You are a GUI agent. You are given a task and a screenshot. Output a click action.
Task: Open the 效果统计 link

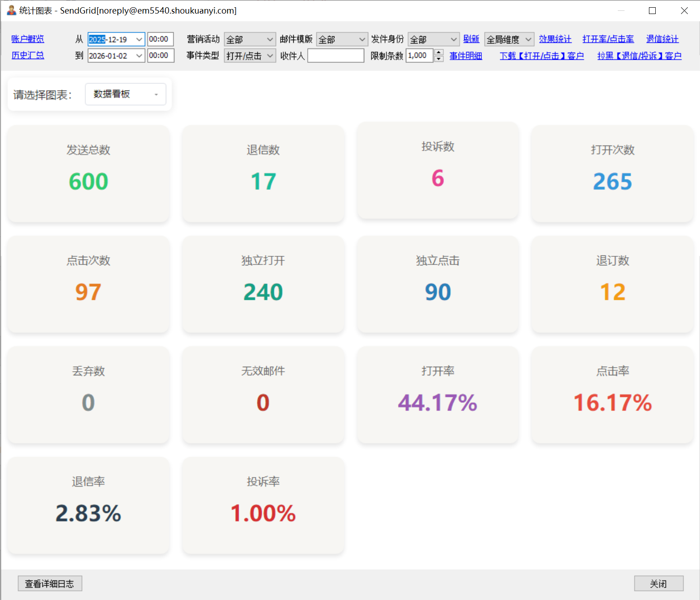pyautogui.click(x=555, y=39)
